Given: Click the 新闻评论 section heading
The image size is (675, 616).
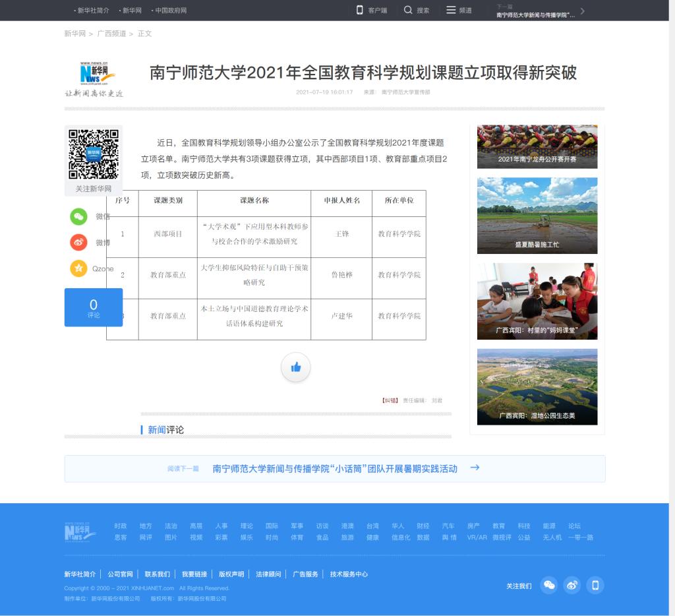Looking at the screenshot, I should click(165, 430).
